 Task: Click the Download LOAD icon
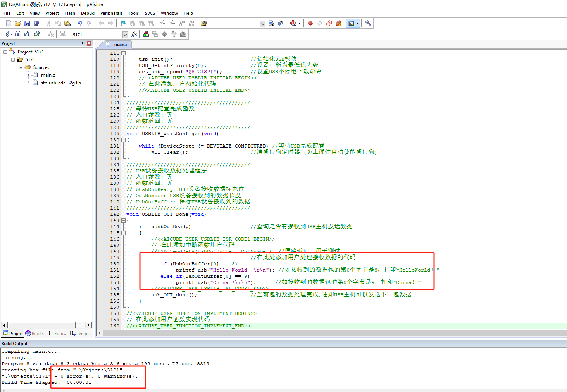(x=63, y=34)
